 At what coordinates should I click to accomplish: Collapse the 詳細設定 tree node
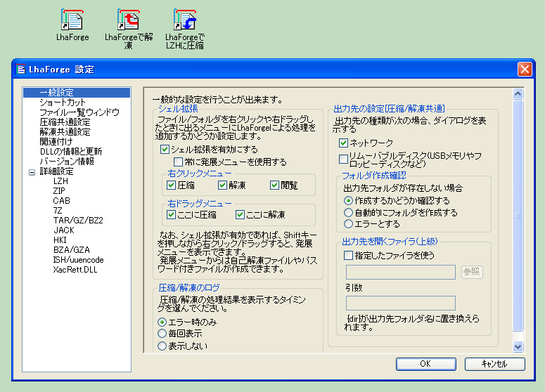pos(32,171)
